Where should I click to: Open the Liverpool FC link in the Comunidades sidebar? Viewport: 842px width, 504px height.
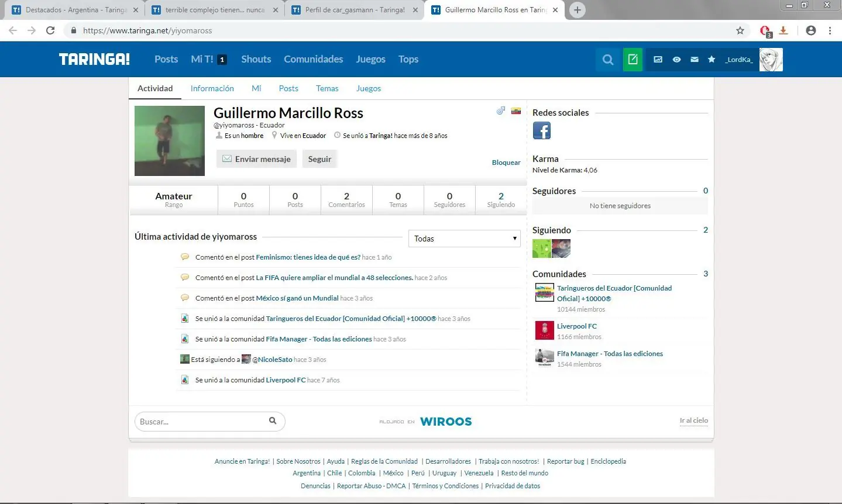(577, 326)
